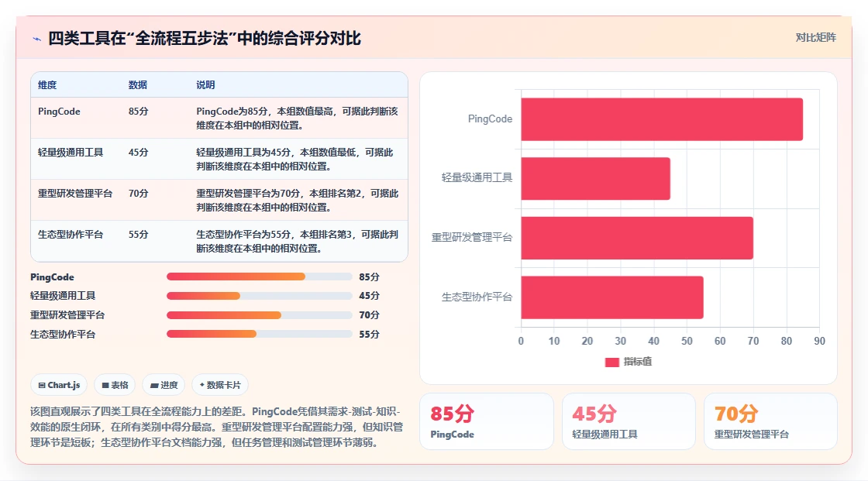Click the PingCode progress bar

(259, 277)
